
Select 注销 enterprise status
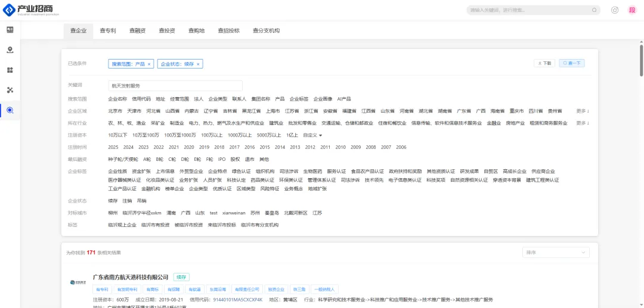tap(128, 201)
